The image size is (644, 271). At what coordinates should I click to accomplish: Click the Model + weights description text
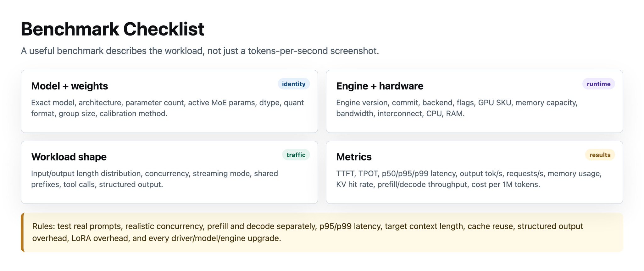(x=167, y=108)
